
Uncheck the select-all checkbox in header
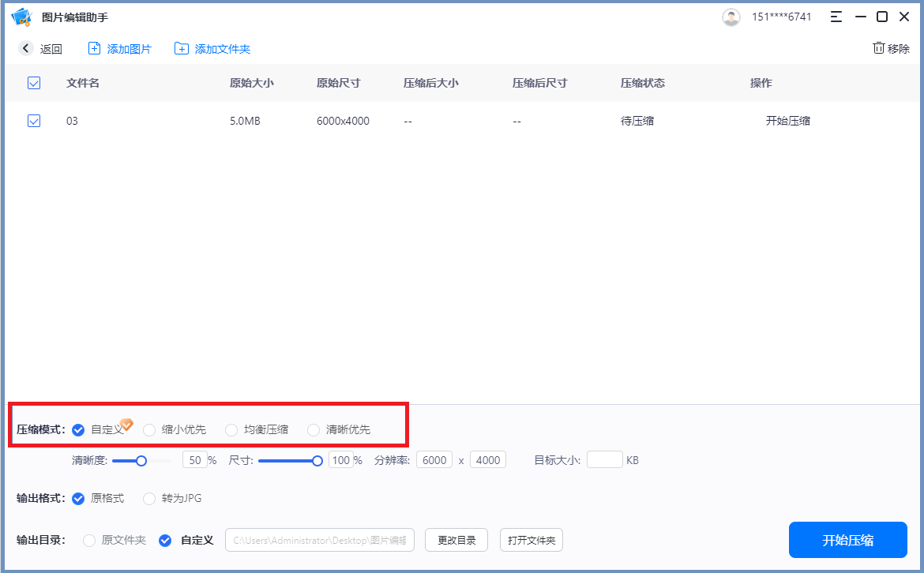click(x=33, y=83)
